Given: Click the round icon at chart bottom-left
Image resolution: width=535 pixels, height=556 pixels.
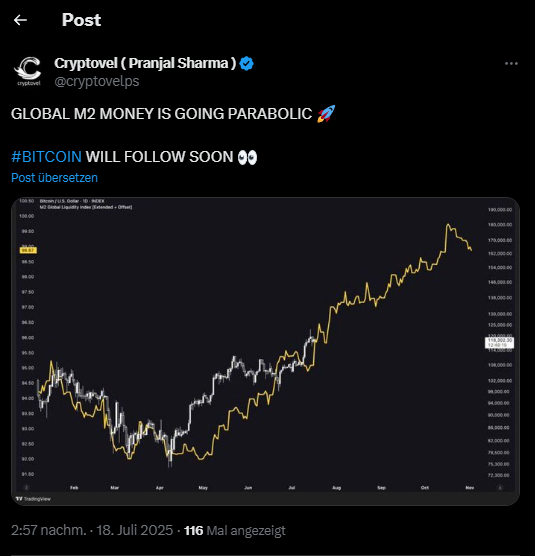Looking at the screenshot, I should tap(26, 488).
